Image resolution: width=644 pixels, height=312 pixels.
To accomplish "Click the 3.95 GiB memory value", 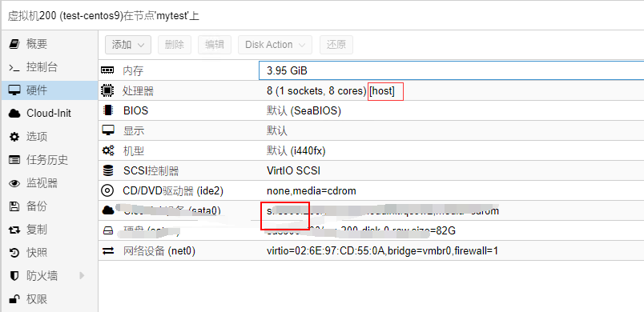I will pos(287,71).
